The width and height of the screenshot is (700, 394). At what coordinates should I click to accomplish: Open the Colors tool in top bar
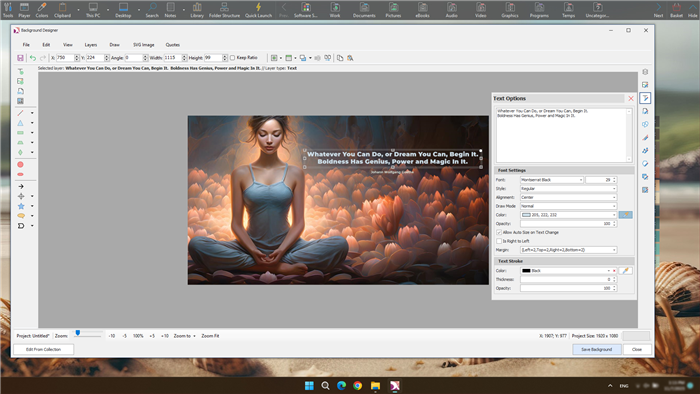point(42,10)
